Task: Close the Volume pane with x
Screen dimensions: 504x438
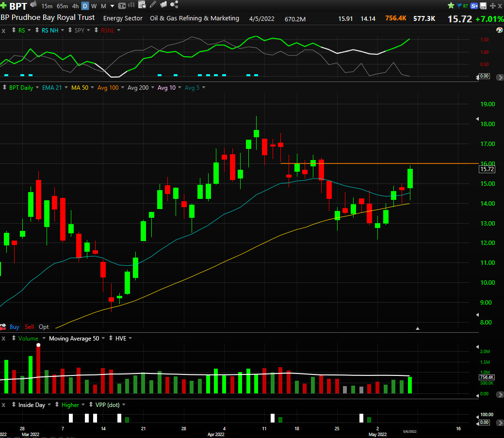Action: [3, 339]
